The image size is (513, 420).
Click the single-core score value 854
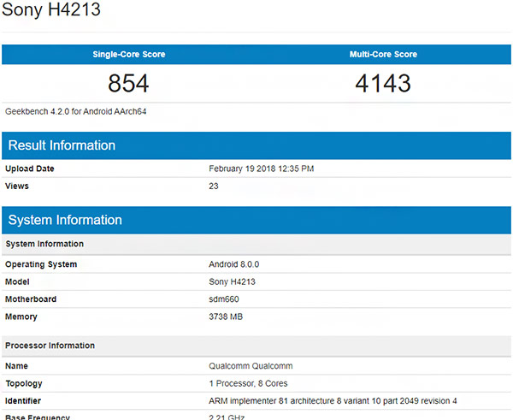128,84
